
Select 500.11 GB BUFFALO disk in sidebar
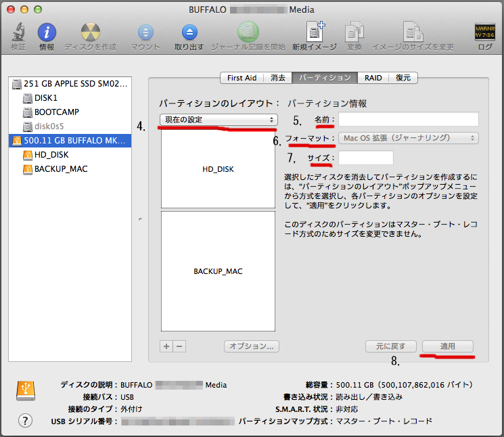[x=70, y=141]
